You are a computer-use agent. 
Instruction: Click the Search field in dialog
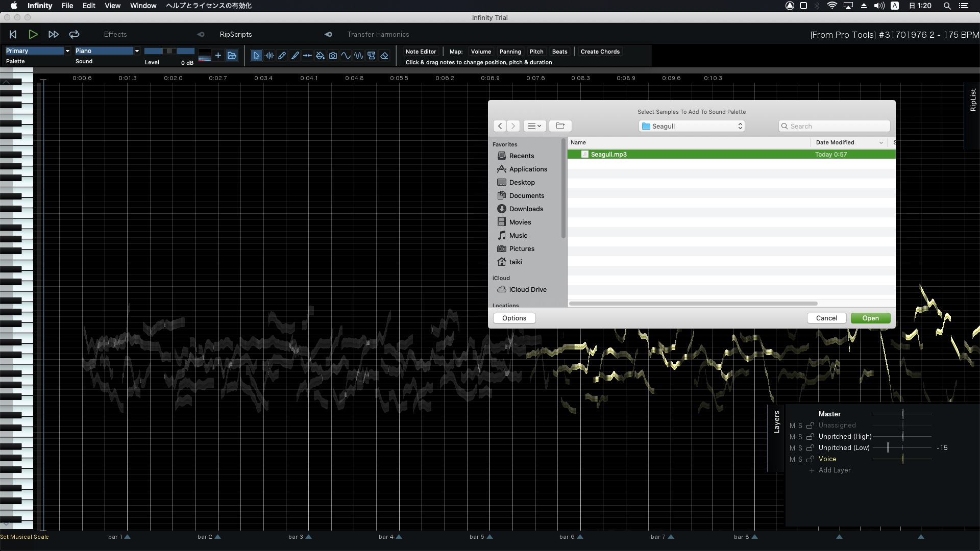tap(835, 126)
